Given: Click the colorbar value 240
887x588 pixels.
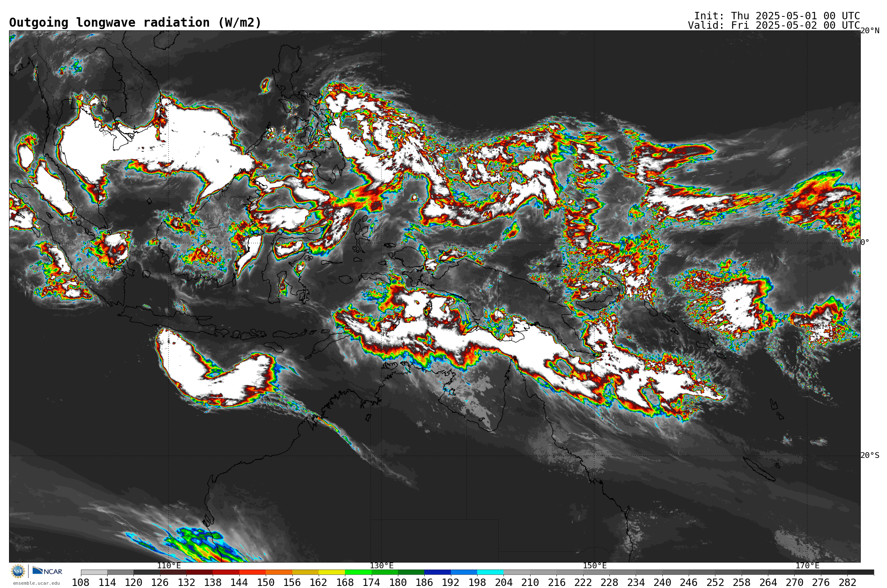Looking at the screenshot, I should (662, 583).
